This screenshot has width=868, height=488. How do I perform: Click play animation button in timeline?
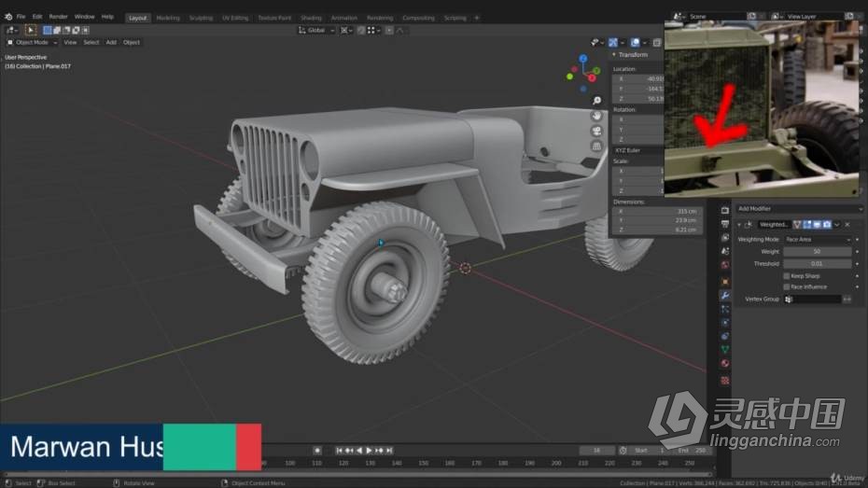370,451
